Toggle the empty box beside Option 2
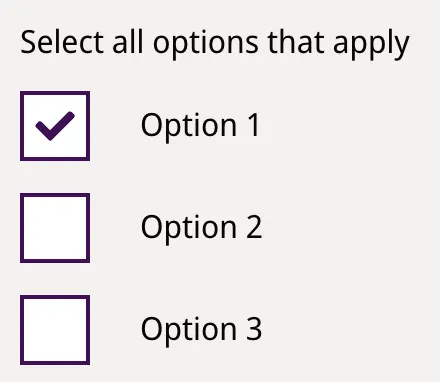This screenshot has height=382, width=440. 55,228
